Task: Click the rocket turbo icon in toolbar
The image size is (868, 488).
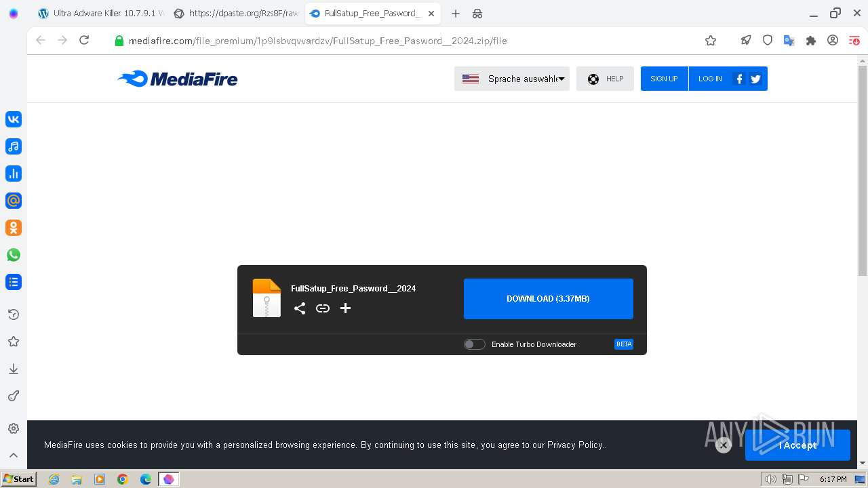Action: point(746,41)
